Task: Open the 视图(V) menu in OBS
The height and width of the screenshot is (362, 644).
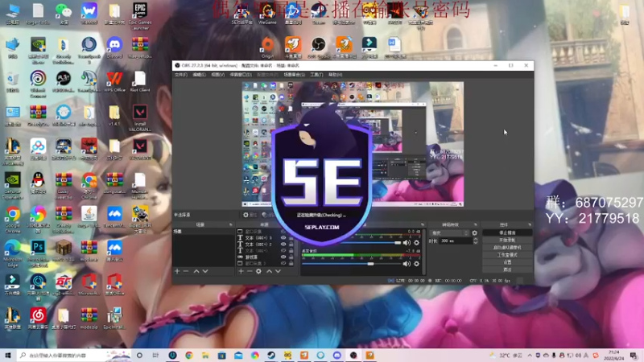Action: click(x=217, y=75)
